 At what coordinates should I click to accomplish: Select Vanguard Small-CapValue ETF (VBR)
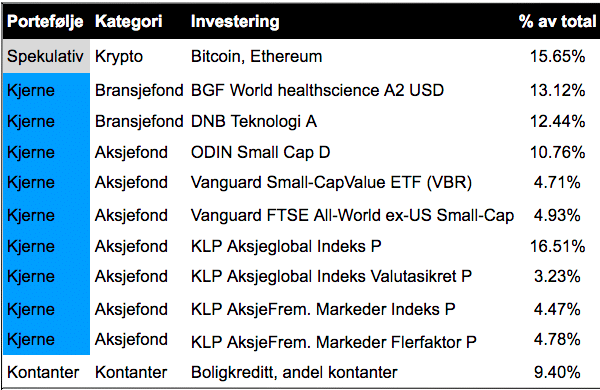[331, 183]
